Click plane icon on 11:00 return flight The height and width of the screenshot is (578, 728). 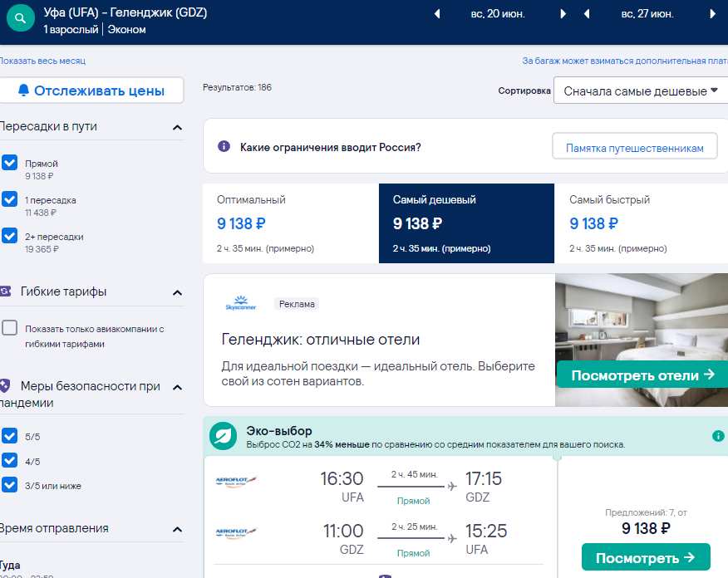[452, 539]
